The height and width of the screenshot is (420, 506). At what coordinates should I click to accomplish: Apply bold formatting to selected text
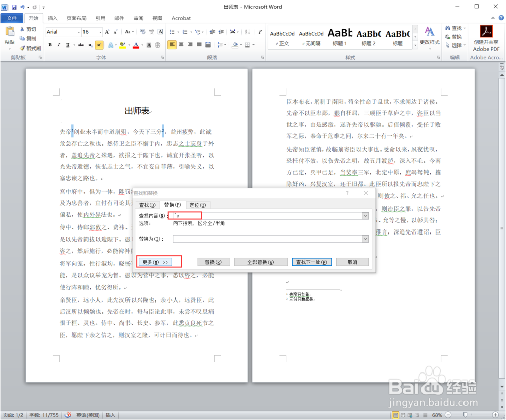tap(50, 45)
